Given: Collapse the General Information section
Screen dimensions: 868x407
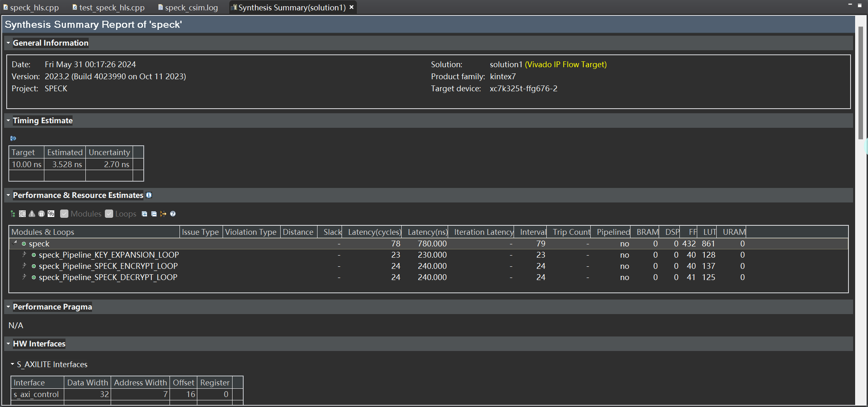Looking at the screenshot, I should pos(8,43).
